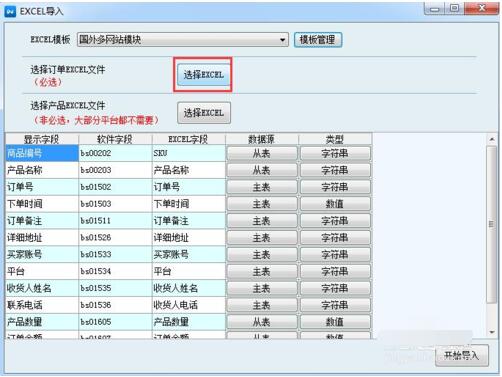Click the bs00202 software field cell
This screenshot has width=502, height=377.
point(115,153)
